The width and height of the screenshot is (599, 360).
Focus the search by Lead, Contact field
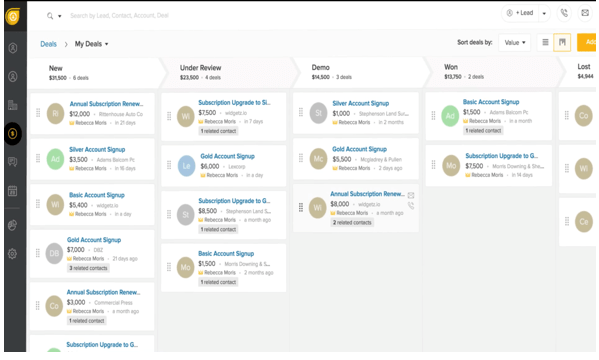point(119,16)
